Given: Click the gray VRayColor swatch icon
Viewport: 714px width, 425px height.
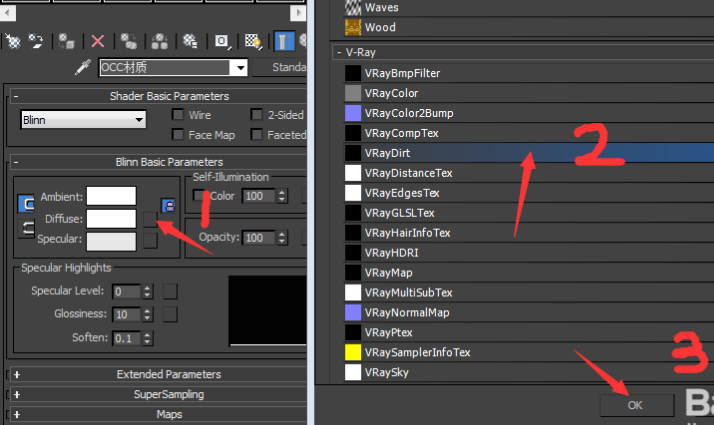Looking at the screenshot, I should pos(353,93).
